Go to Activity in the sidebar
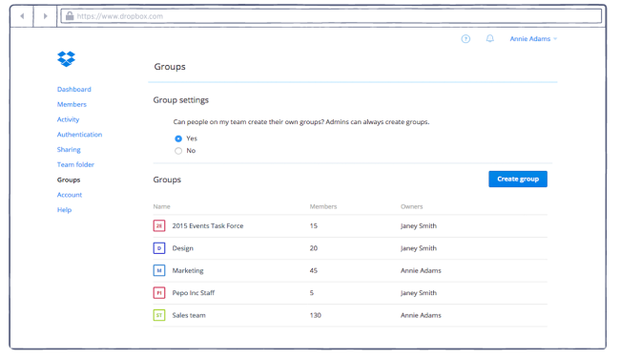This screenshot has width=620, height=360. pyautogui.click(x=68, y=119)
